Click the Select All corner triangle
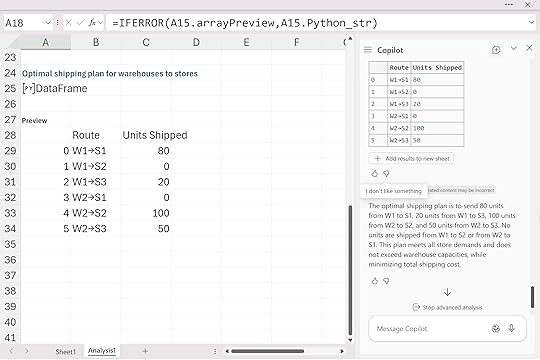Screen dimensions: 540x360 point(12,43)
